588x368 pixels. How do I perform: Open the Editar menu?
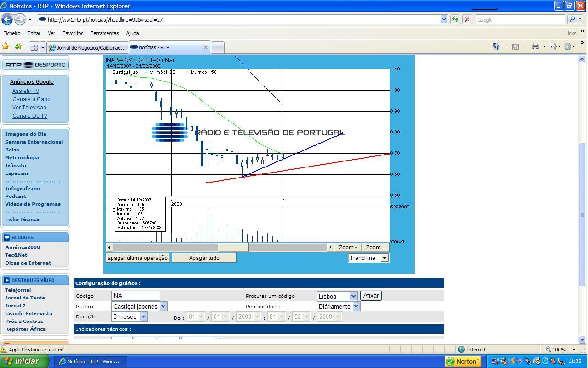coord(34,33)
